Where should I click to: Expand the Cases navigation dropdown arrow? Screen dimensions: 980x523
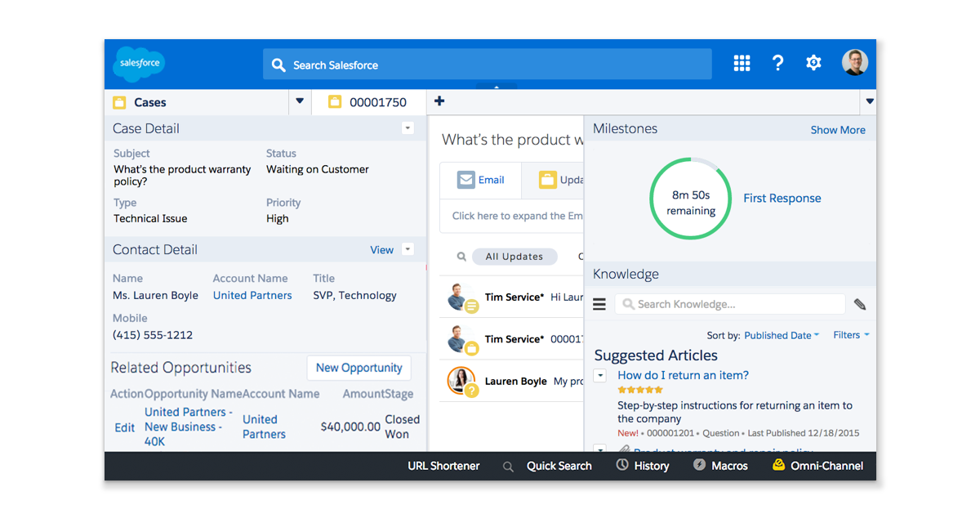point(300,101)
